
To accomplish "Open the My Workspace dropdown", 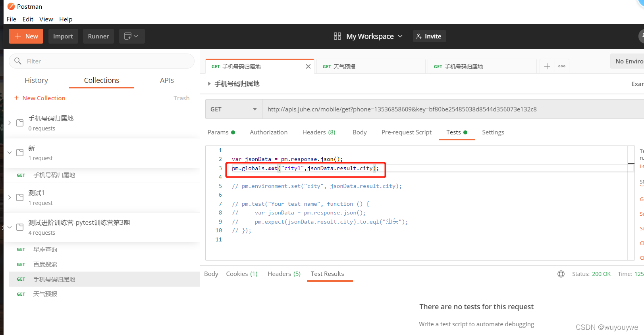I will tap(374, 36).
